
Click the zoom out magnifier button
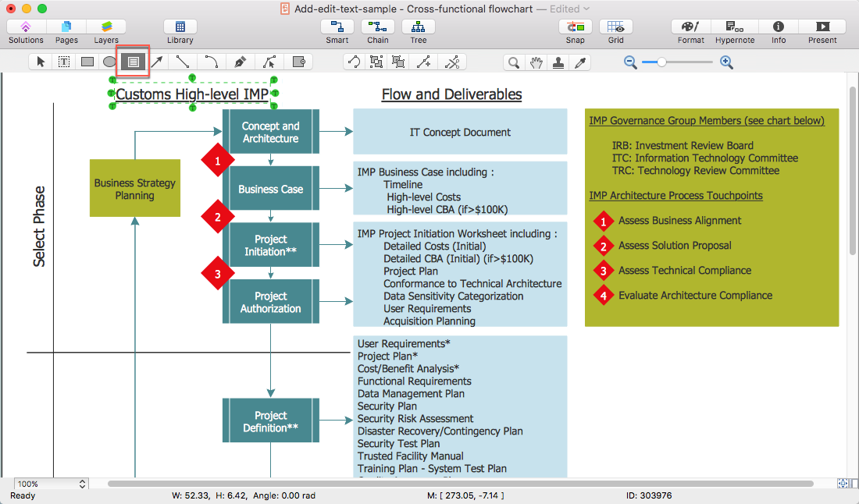pyautogui.click(x=630, y=62)
